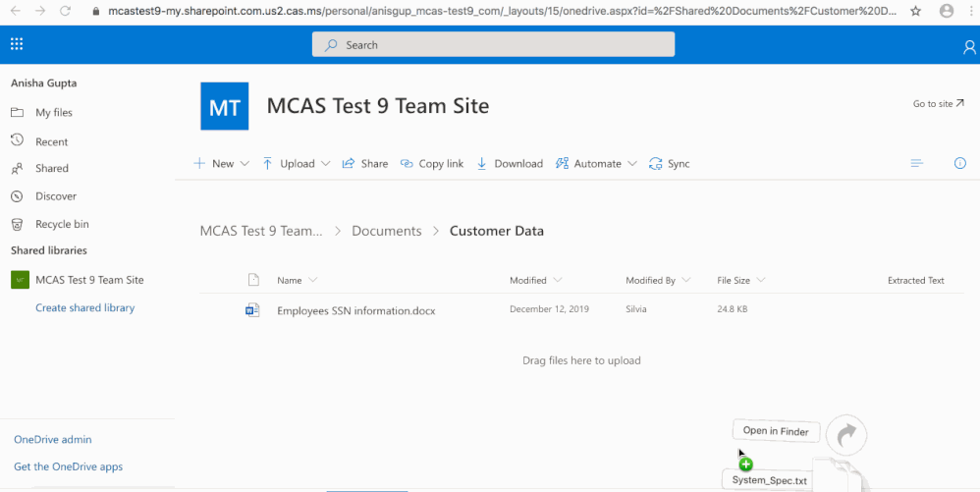Click Silvia in Modified By column
The image size is (980, 492).
tap(636, 308)
